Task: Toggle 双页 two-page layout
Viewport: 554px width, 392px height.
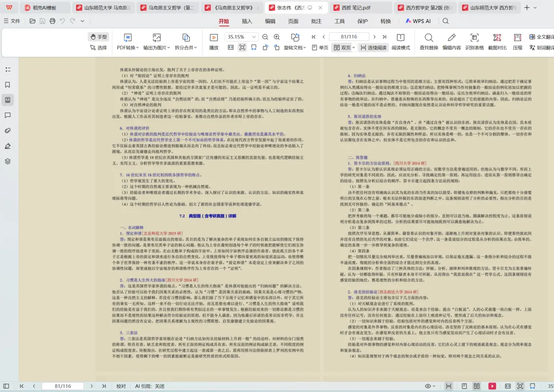Action: pos(342,48)
